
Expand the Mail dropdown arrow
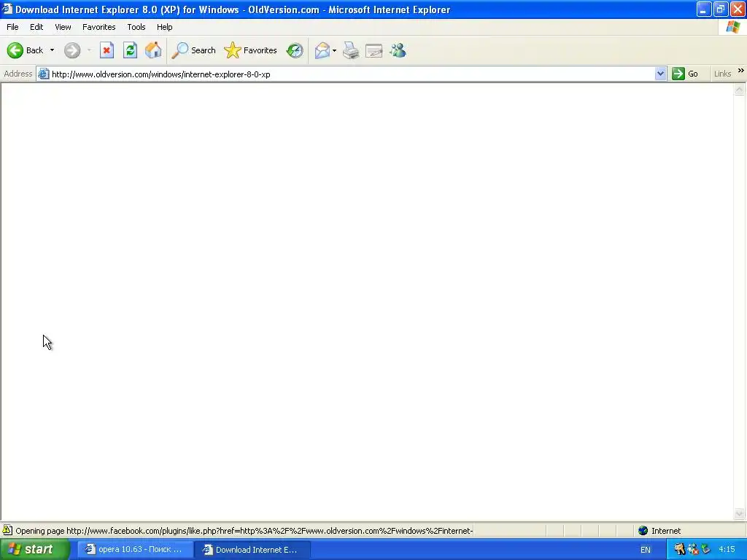click(334, 50)
